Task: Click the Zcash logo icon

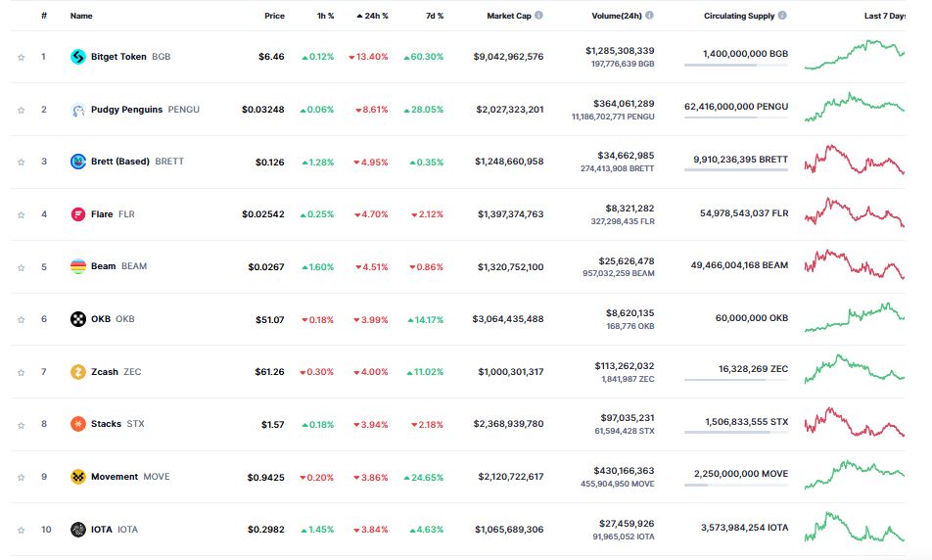Action: [x=78, y=372]
